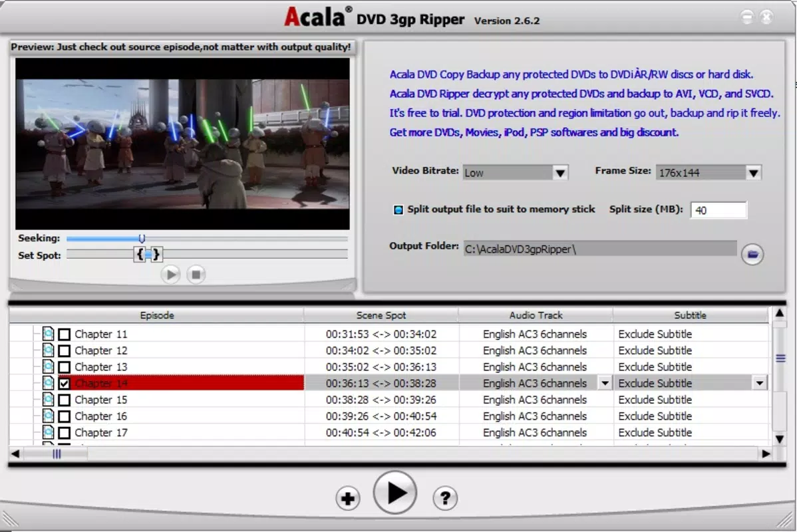Viewport: 797px width, 532px height.
Task: Click the Seeking slider thumb
Action: (x=142, y=238)
